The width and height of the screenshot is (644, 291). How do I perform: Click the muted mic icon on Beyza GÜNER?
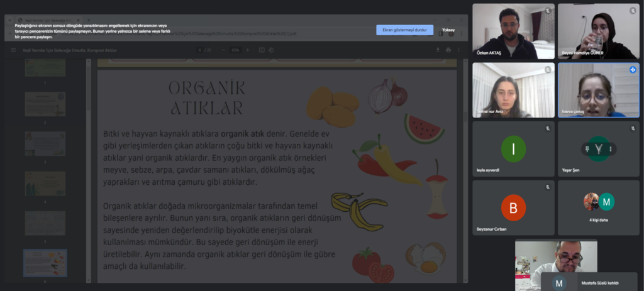[x=633, y=11]
